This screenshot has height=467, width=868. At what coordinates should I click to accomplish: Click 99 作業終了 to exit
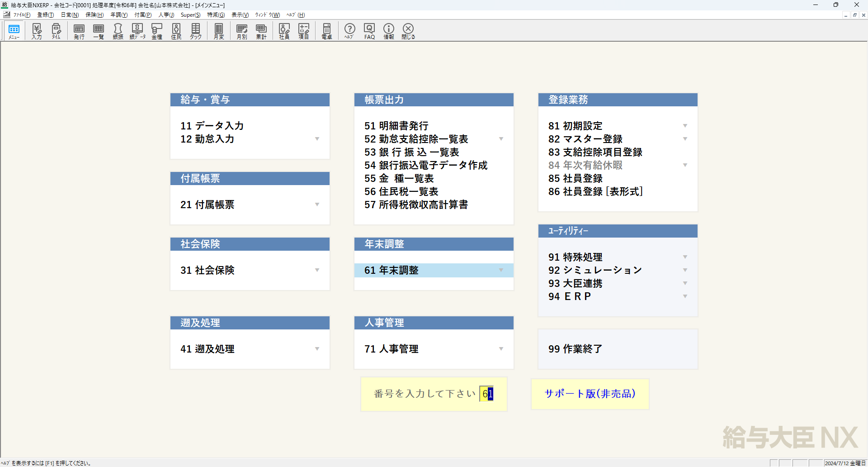coord(575,349)
